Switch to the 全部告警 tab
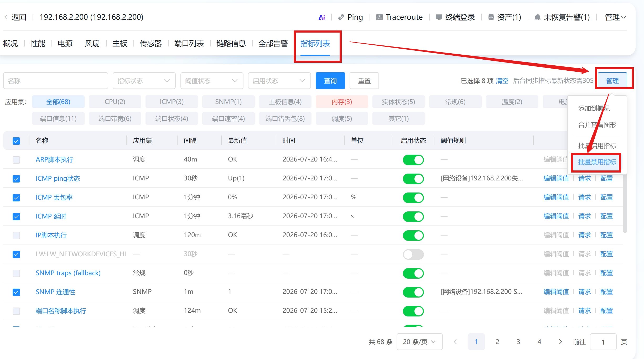This screenshot has width=644, height=359. tap(273, 43)
